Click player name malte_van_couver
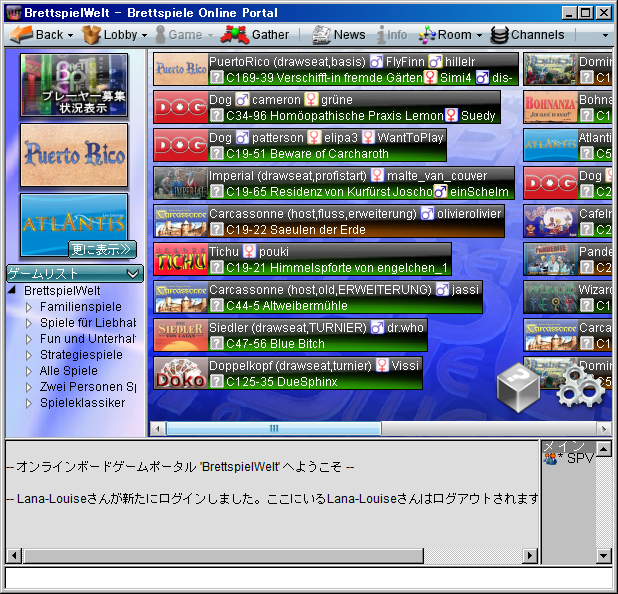This screenshot has height=594, width=618. click(437, 176)
